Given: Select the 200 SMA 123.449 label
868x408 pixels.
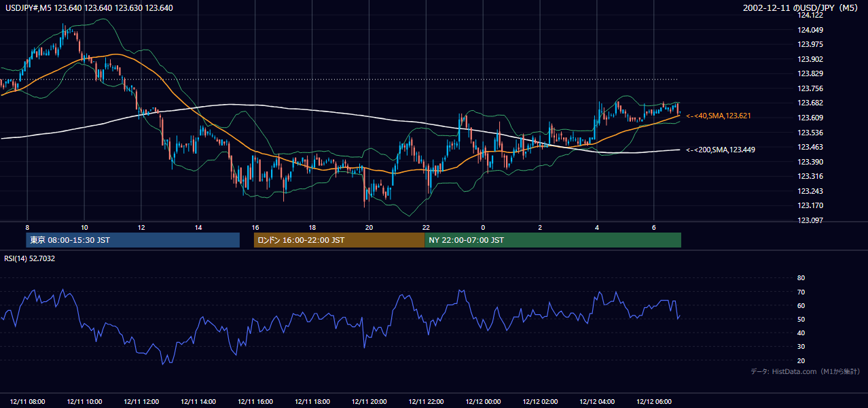Looking at the screenshot, I should (721, 150).
